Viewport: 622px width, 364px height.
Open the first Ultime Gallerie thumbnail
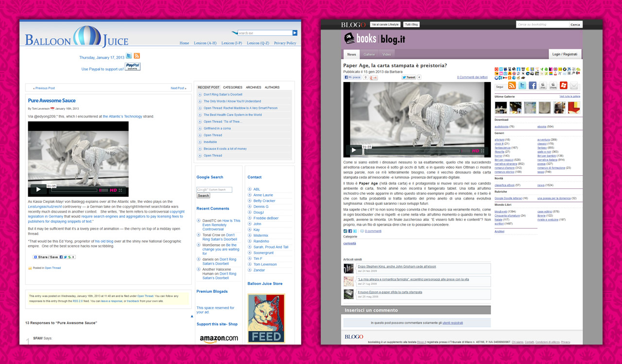tap(501, 107)
